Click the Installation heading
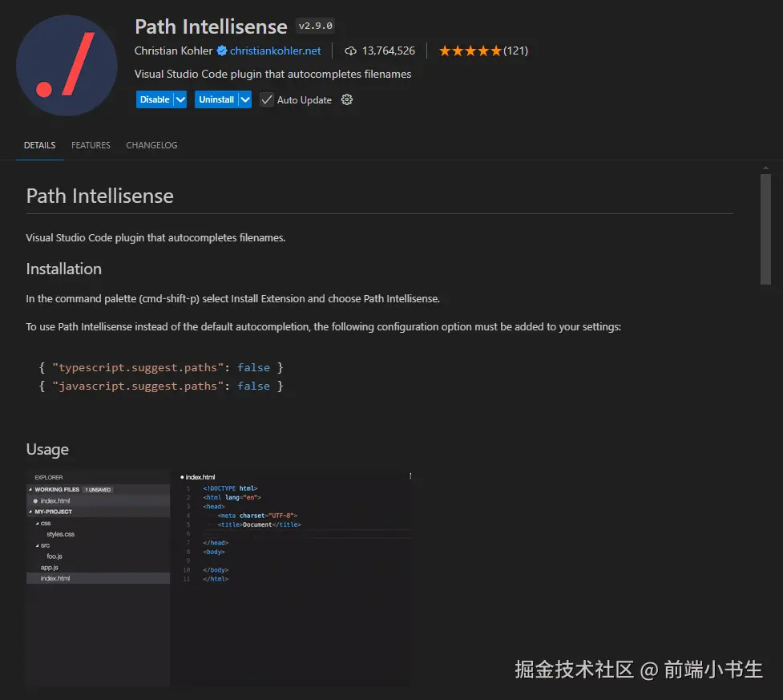The height and width of the screenshot is (700, 783). 64,269
